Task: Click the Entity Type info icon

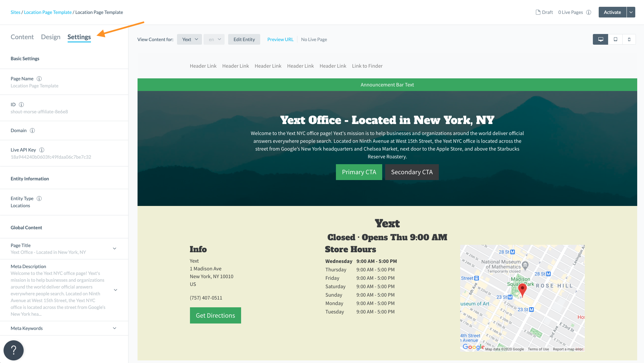Action: (x=39, y=199)
